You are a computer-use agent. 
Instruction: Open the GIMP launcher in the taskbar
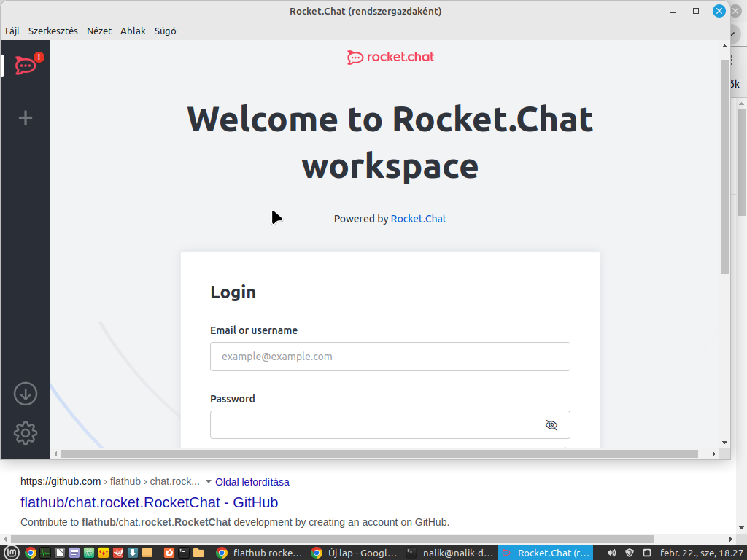point(118,553)
